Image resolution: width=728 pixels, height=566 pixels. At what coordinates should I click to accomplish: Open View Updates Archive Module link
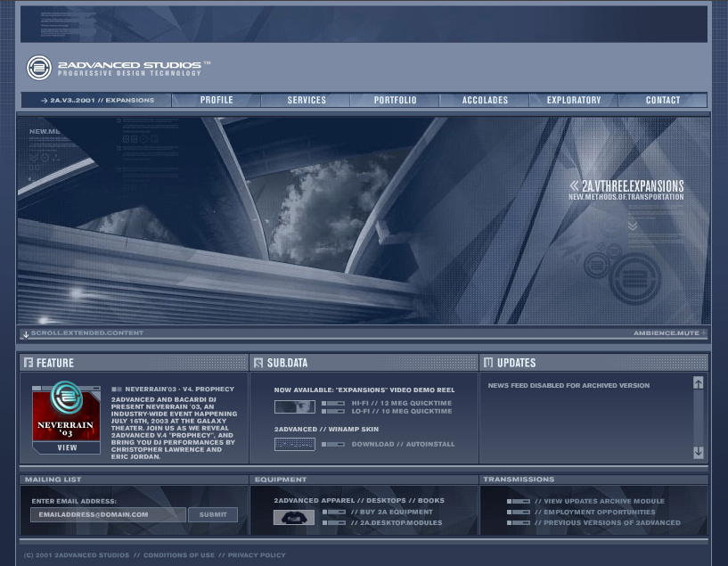pos(599,501)
